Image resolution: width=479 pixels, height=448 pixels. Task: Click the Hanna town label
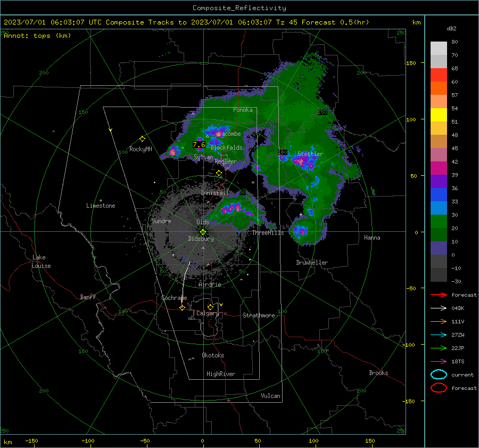372,238
